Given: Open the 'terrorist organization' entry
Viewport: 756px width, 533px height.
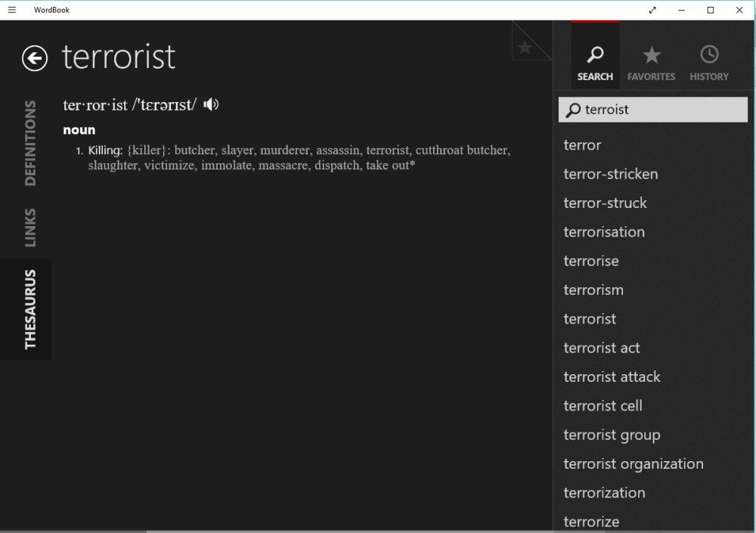Looking at the screenshot, I should 633,463.
